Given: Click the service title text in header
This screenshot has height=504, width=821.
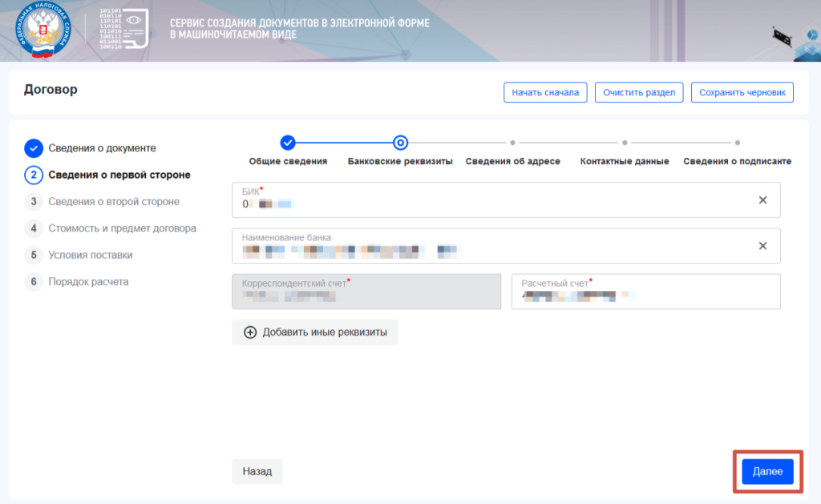Looking at the screenshot, I should 300,29.
